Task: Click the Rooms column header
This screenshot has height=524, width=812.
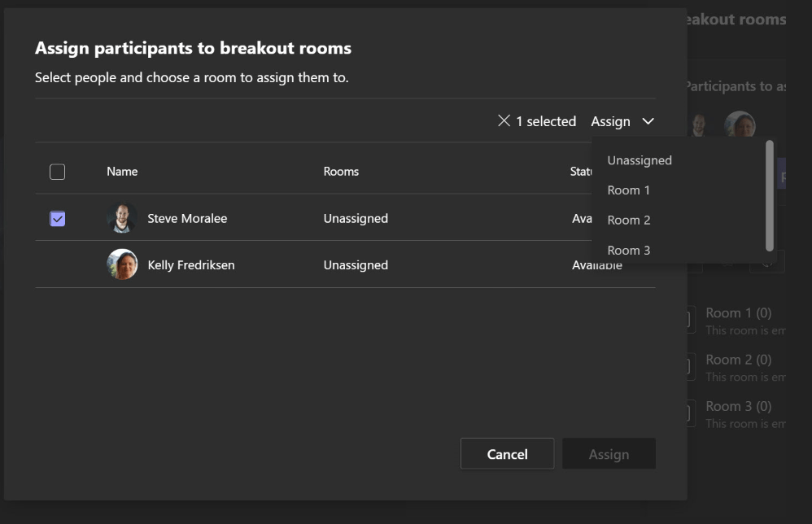Action: 341,172
